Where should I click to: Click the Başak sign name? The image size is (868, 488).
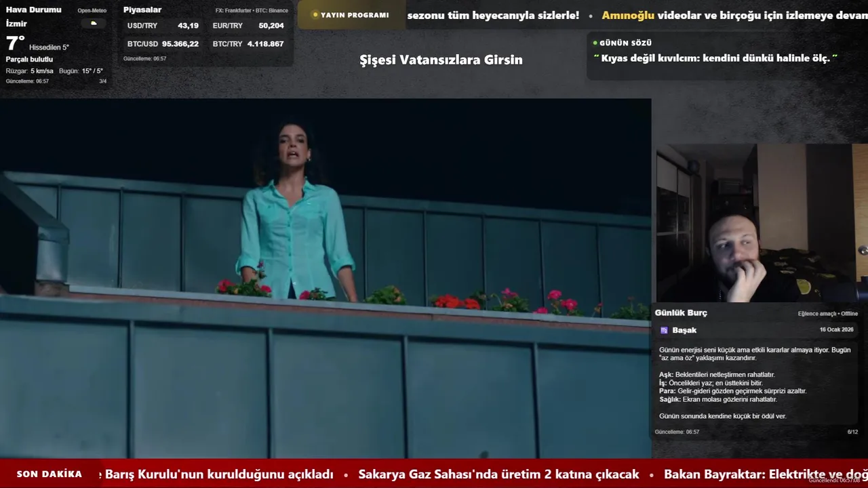click(684, 330)
